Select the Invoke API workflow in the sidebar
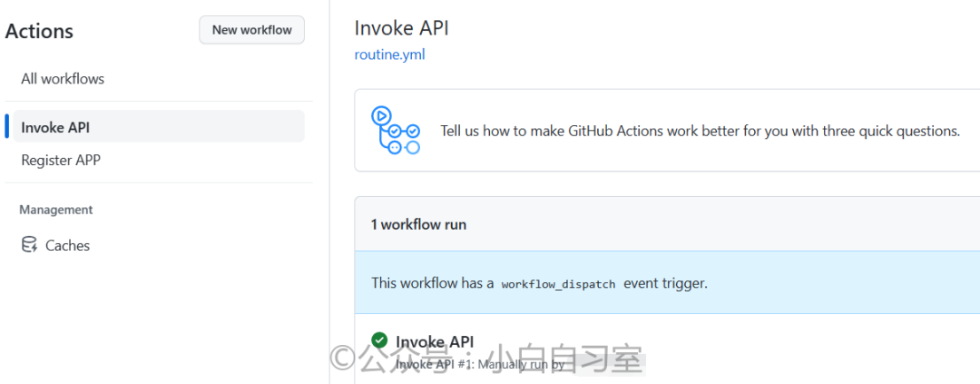Viewport: 980px width, 384px height. click(159, 127)
